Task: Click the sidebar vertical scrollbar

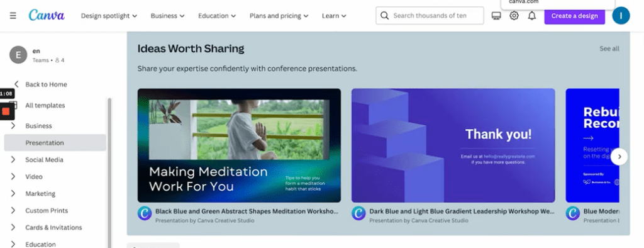Action: (109, 172)
